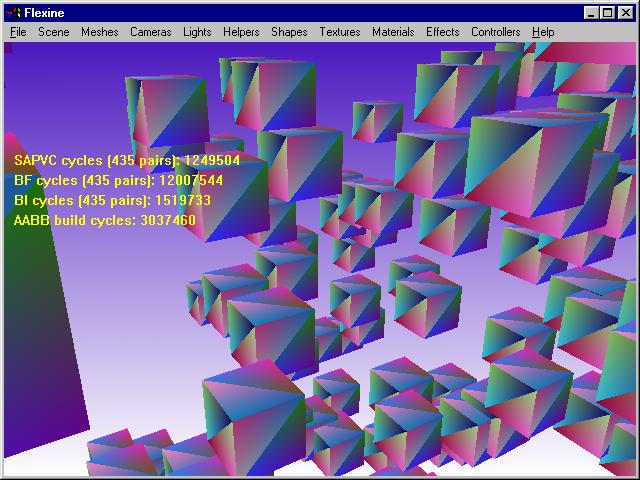The image size is (640, 480).
Task: Open the Meshes menu
Action: coord(100,32)
